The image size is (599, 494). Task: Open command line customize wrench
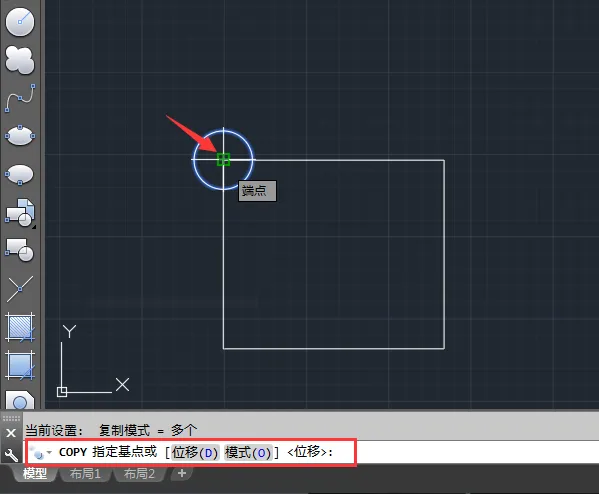point(11,455)
